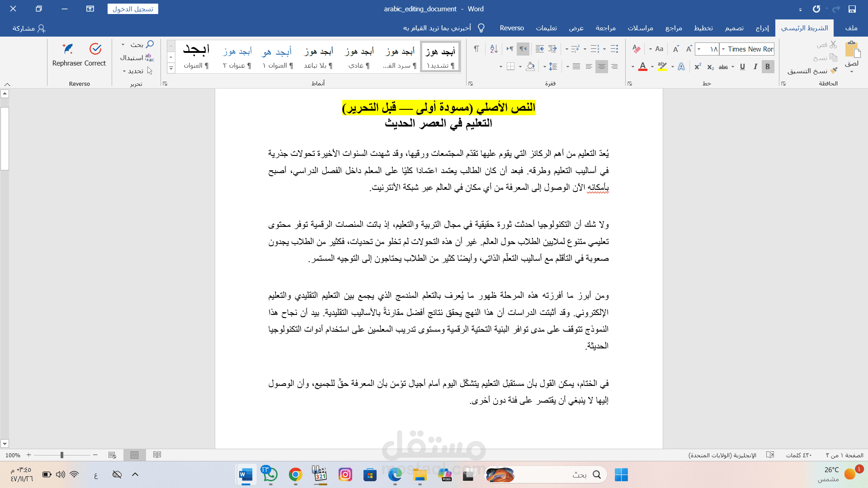
Task: Switch to Web Layout view in status bar
Action: (112, 455)
